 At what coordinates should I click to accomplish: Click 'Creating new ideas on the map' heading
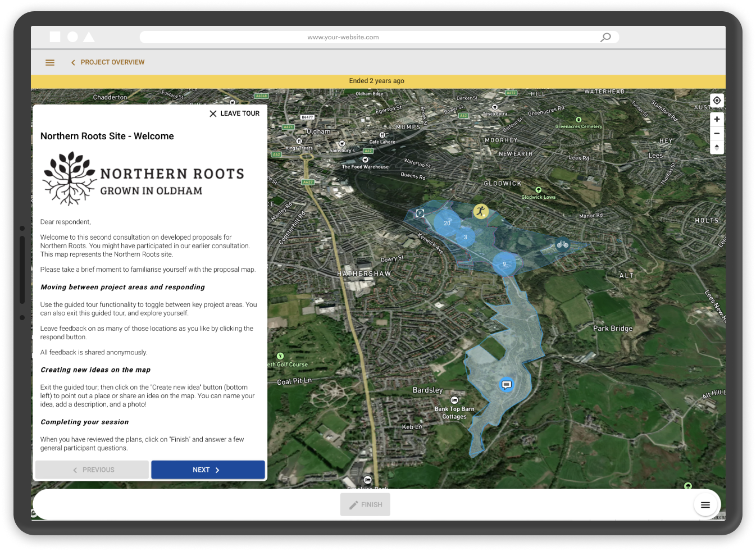95,370
